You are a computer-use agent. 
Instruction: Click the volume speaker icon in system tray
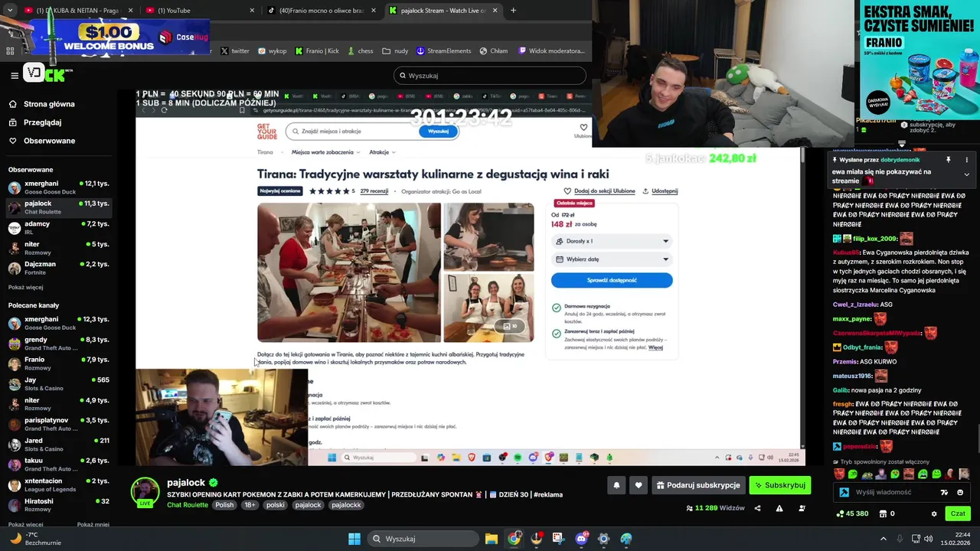(x=929, y=539)
